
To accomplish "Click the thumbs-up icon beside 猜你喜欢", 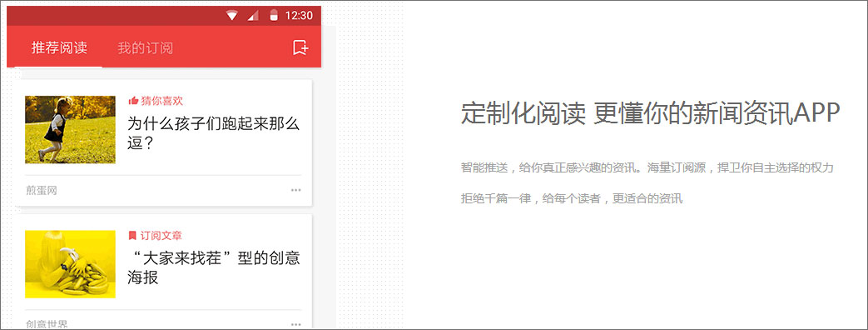I will click(x=133, y=101).
